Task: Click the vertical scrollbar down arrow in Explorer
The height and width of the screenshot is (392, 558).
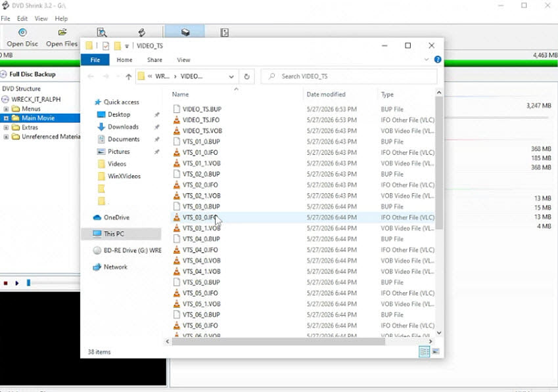Action: click(439, 333)
